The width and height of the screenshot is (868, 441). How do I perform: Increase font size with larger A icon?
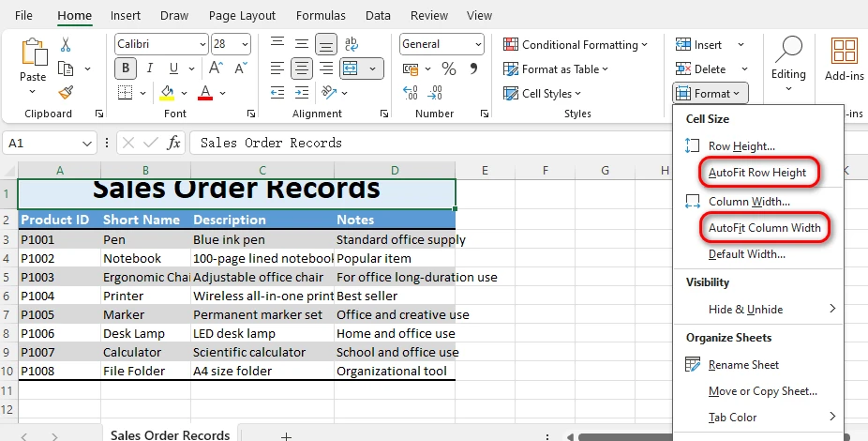(216, 68)
